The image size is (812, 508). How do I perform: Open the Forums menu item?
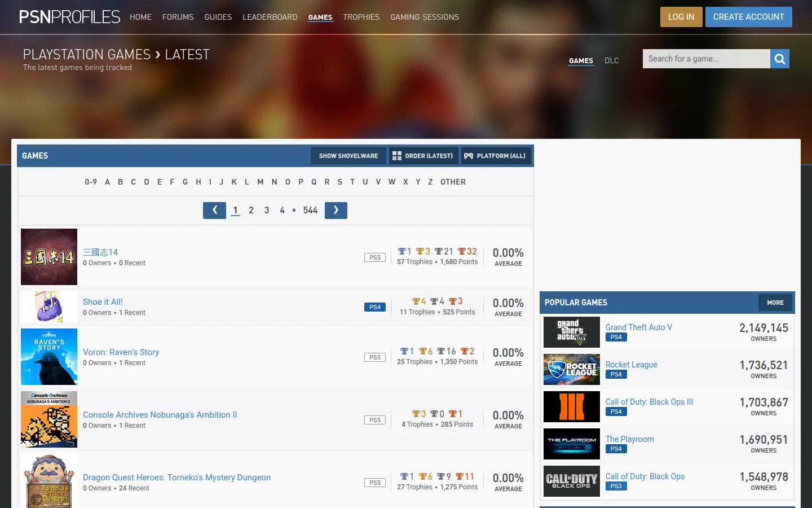(178, 17)
